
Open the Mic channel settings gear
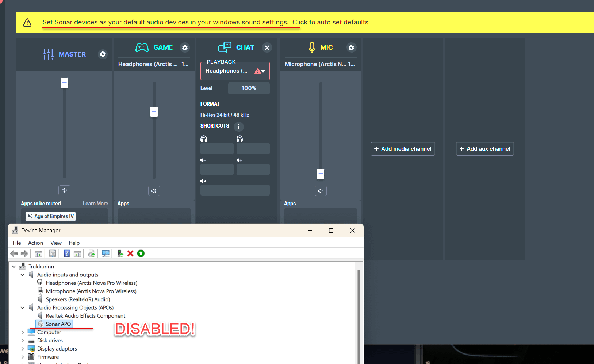coord(351,47)
